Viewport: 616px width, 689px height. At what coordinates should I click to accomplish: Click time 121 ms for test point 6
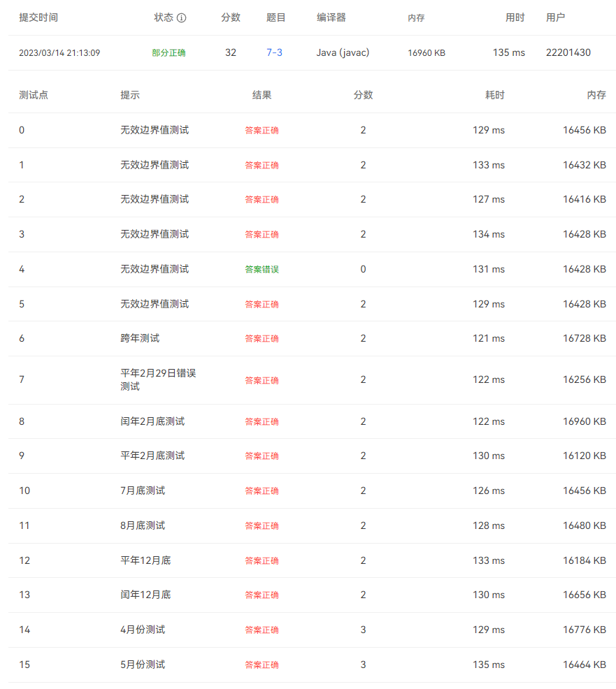point(489,338)
